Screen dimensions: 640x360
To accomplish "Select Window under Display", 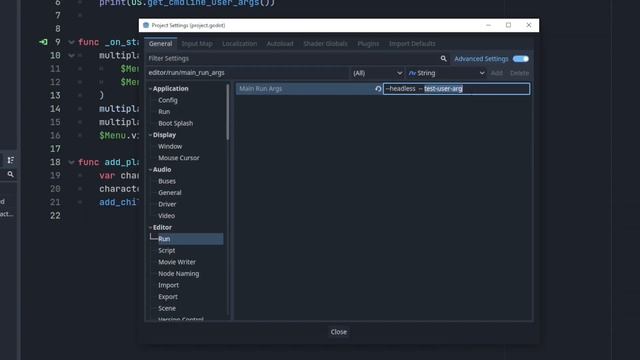I will pos(170,146).
